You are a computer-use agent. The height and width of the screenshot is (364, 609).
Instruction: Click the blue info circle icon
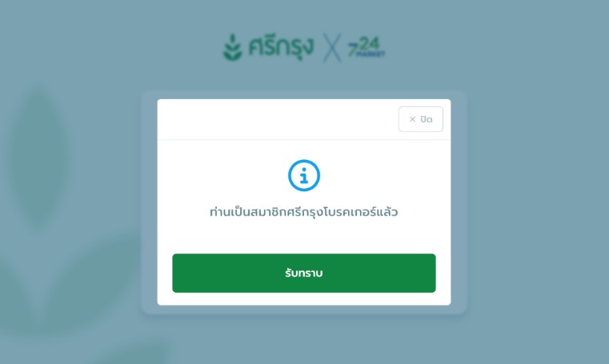pyautogui.click(x=304, y=175)
